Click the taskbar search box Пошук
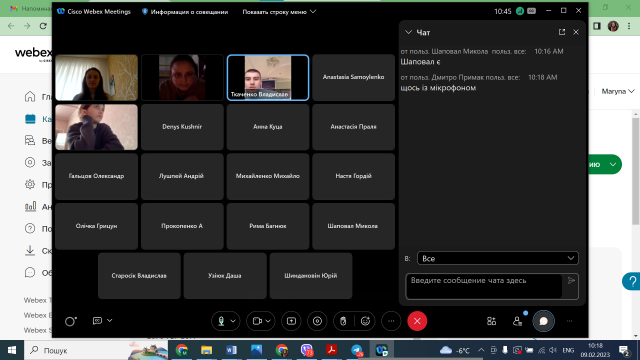The image size is (640, 360). click(x=96, y=350)
